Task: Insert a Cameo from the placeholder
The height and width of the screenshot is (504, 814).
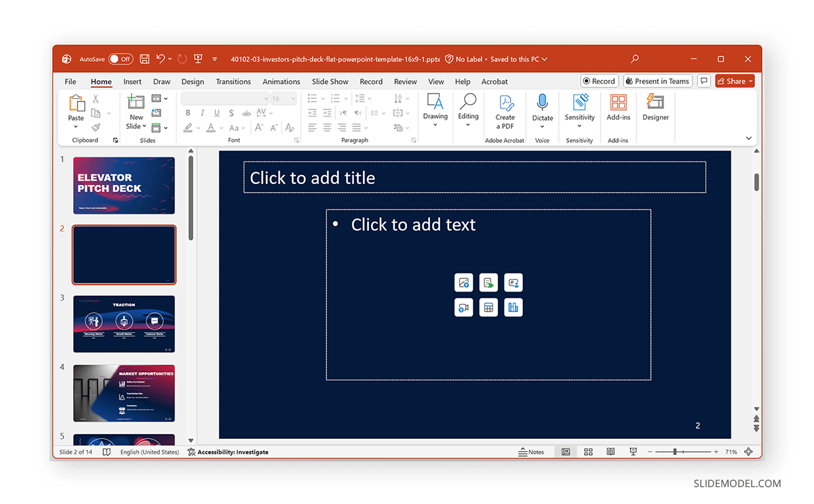Action: pyautogui.click(x=513, y=282)
